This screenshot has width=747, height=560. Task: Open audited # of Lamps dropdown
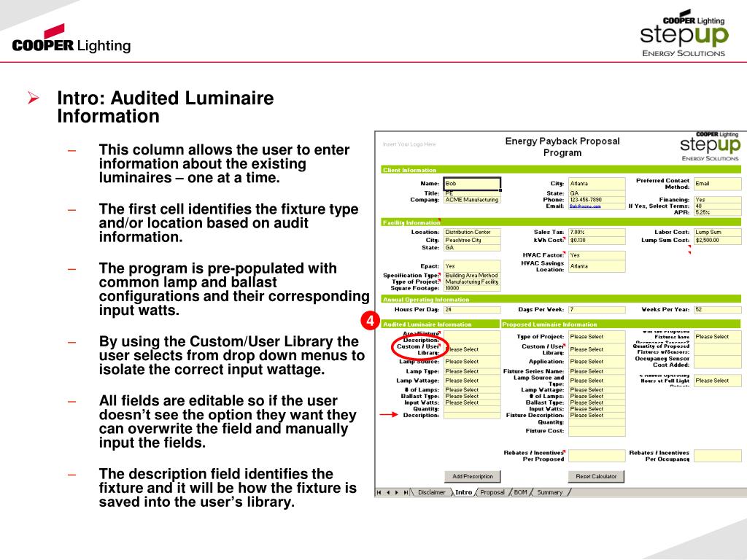coord(472,389)
